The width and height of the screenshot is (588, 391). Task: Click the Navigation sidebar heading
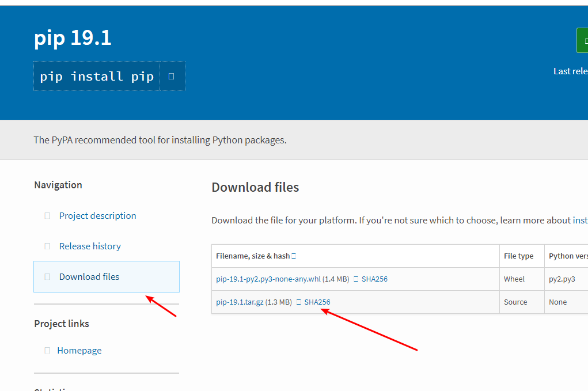pyautogui.click(x=58, y=185)
